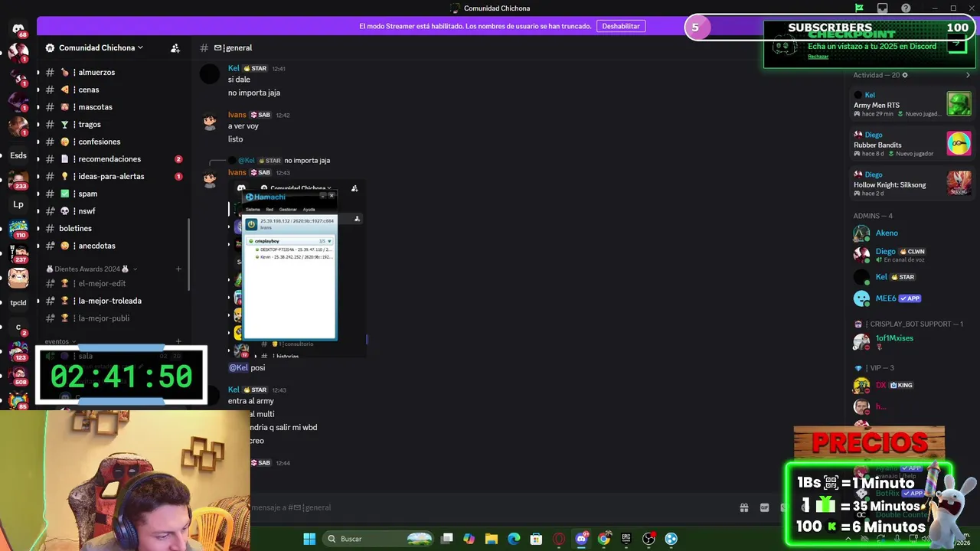This screenshot has width=980, height=551.
Task: Open Army Men RTS activity card
Action: pyautogui.click(x=912, y=104)
